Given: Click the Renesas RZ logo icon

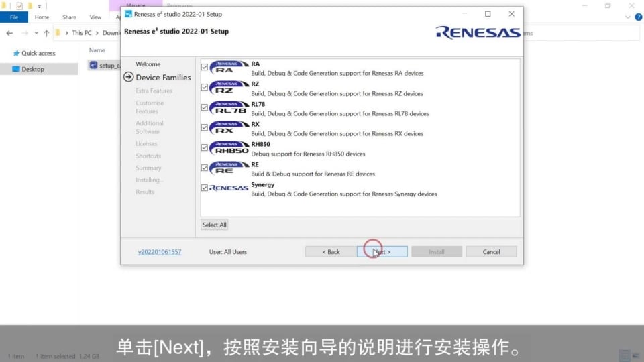Looking at the screenshot, I should point(229,87).
